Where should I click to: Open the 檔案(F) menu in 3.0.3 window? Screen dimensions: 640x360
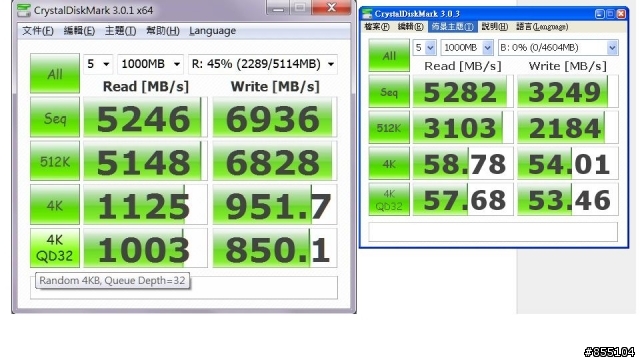point(377,27)
